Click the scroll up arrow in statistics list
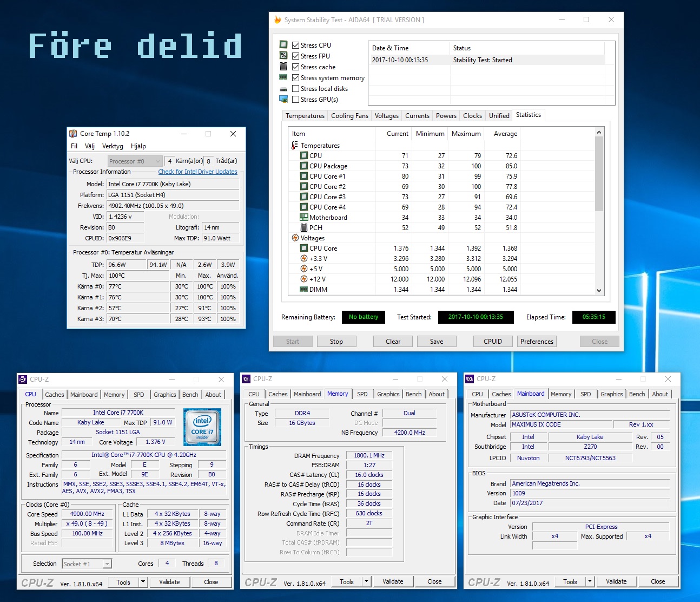700x602 pixels. (x=599, y=132)
